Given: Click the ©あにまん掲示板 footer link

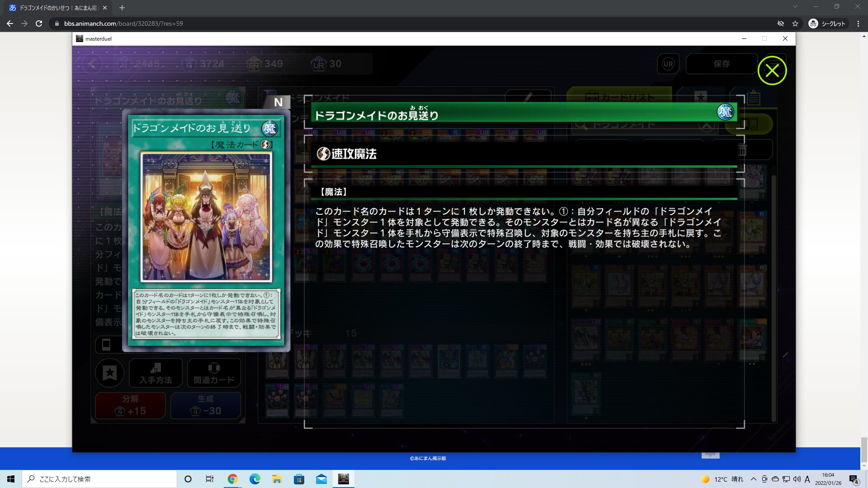Looking at the screenshot, I should pyautogui.click(x=428, y=458).
